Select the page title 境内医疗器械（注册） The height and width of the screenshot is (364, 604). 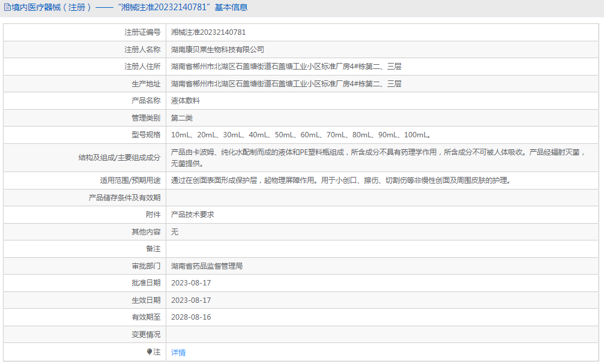(52, 7)
